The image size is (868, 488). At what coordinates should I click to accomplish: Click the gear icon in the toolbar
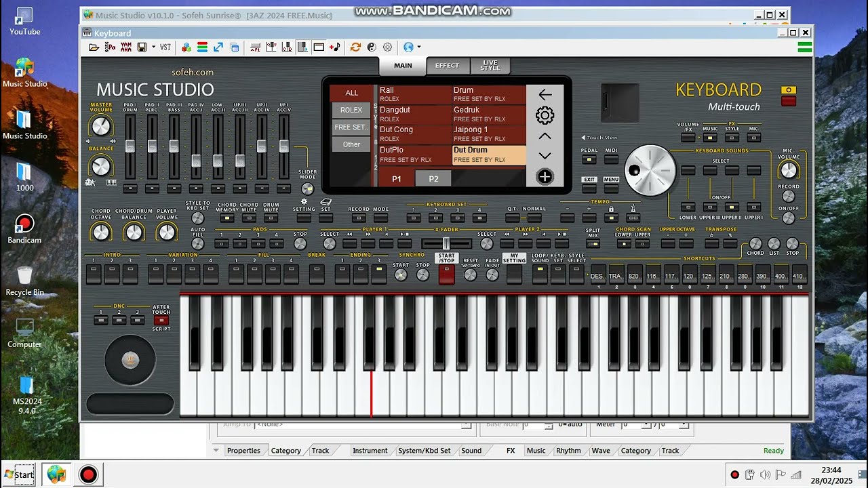coord(387,47)
